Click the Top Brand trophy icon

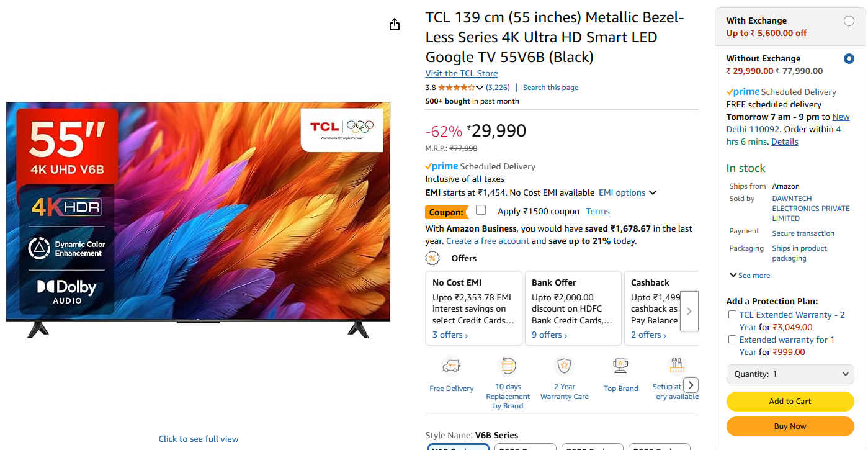620,366
